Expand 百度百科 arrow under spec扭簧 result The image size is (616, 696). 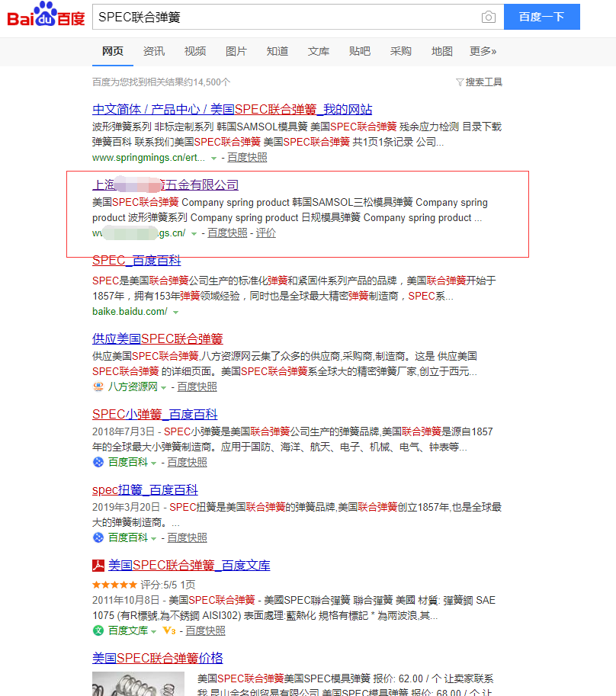(x=153, y=538)
